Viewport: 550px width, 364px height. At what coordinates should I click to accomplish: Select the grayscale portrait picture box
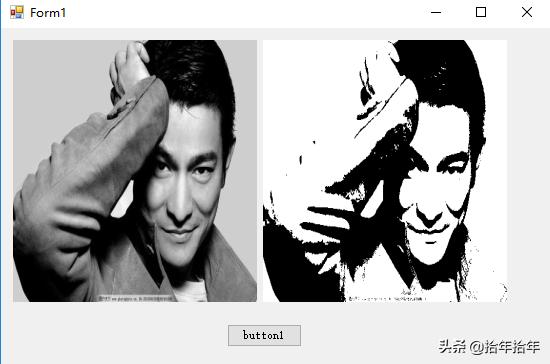[x=135, y=171]
